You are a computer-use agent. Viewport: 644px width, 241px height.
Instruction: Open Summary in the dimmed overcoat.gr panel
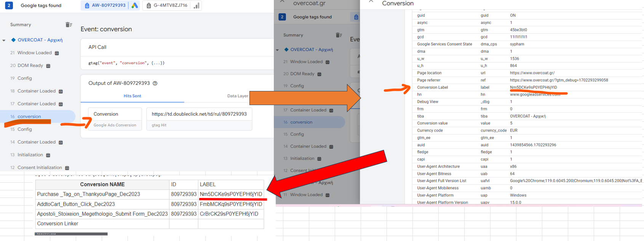293,35
